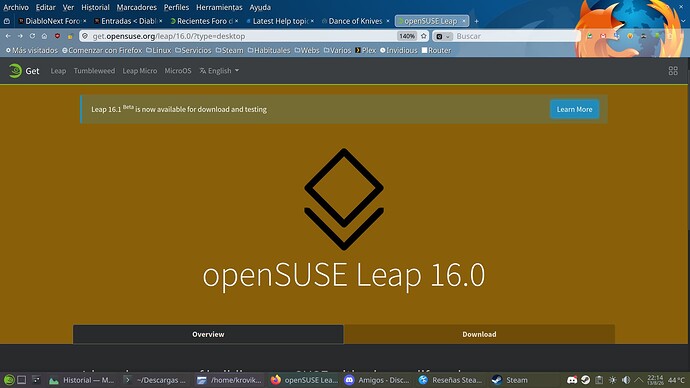Open the Comenzar con Firefox bookmark
Viewport: 690px width, 388px height.
102,51
